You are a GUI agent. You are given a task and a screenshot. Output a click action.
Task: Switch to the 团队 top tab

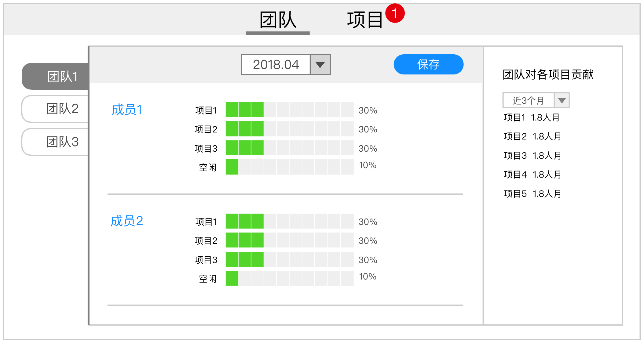coord(278,20)
